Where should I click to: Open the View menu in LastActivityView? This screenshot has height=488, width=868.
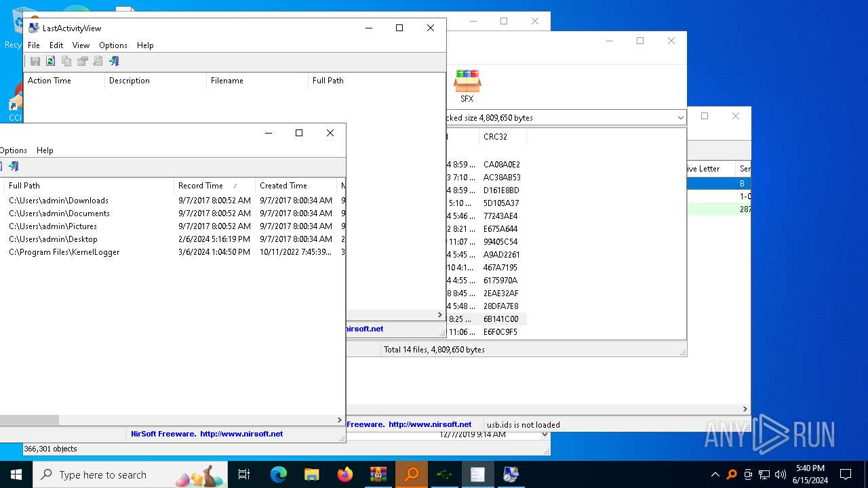(81, 45)
